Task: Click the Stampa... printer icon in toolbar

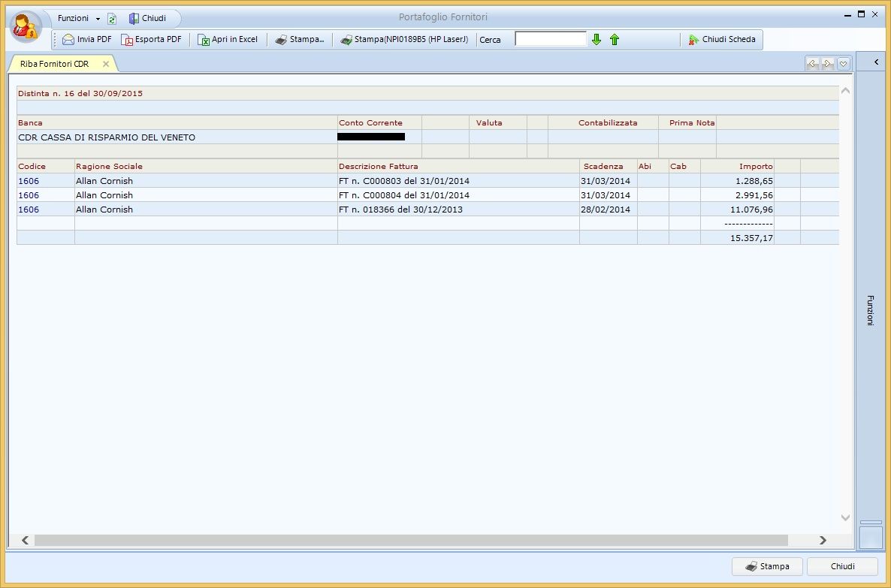Action: click(280, 40)
